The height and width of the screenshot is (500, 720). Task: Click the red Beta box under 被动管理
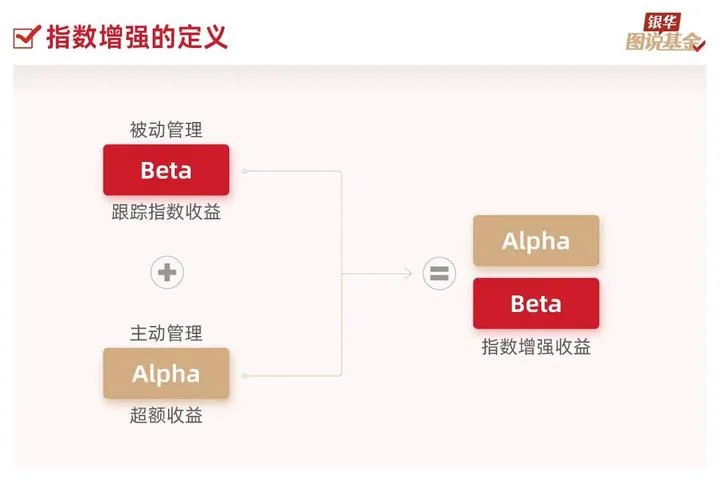coord(166,170)
